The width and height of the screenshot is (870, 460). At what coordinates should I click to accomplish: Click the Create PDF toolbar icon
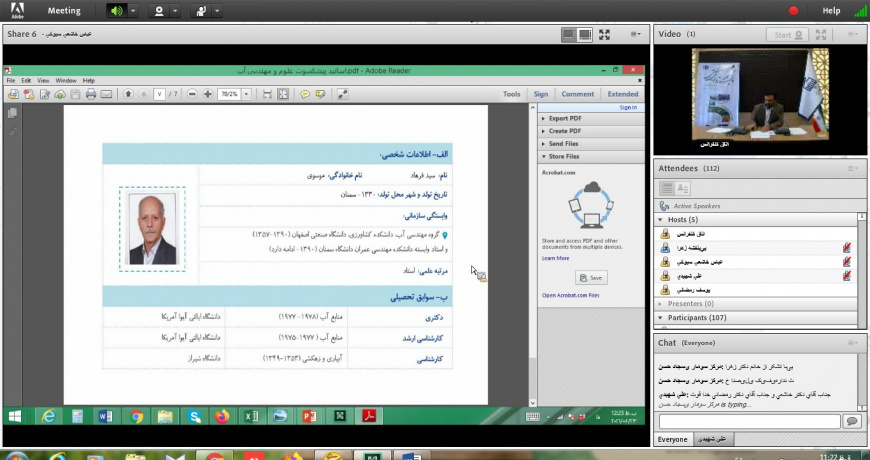coord(29,94)
